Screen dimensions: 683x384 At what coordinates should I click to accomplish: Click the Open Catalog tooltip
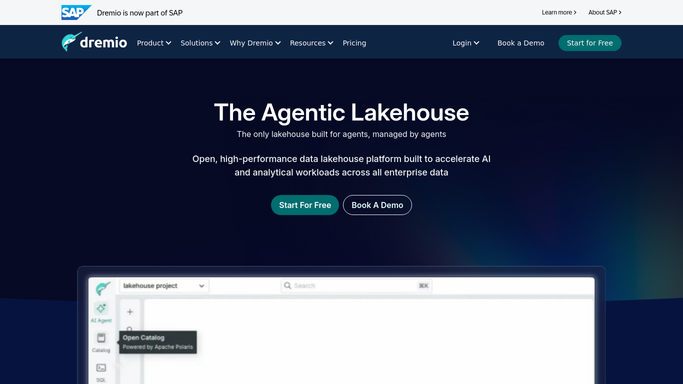[x=158, y=342]
